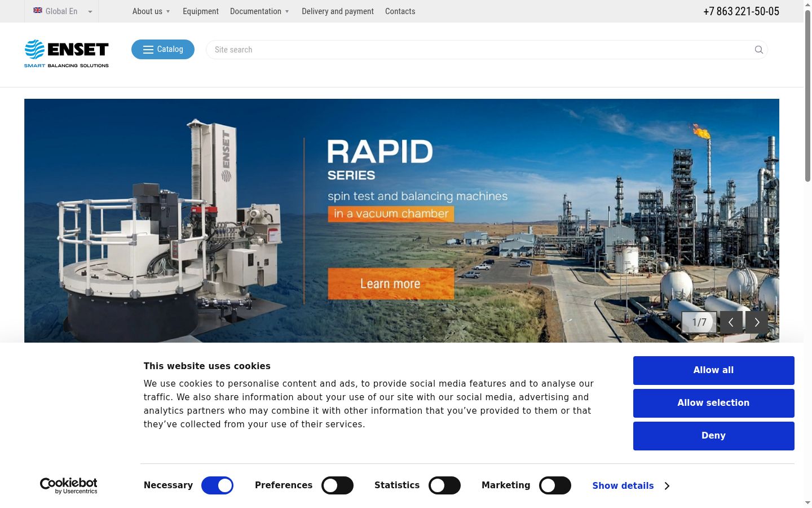Click the search magnifier icon
The image size is (812, 508).
pyautogui.click(x=759, y=50)
